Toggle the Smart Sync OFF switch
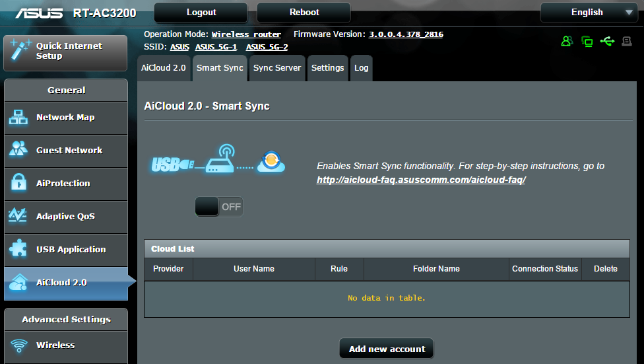The height and width of the screenshot is (364, 644). point(219,207)
